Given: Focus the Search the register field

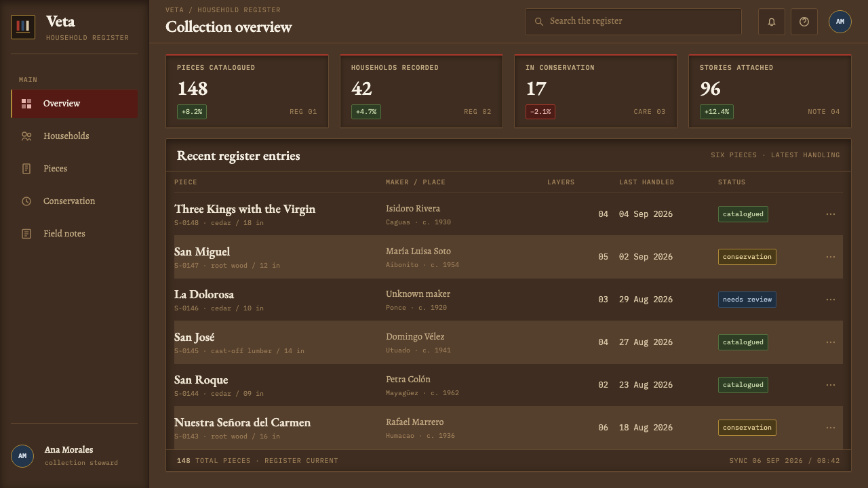Looking at the screenshot, I should (633, 22).
